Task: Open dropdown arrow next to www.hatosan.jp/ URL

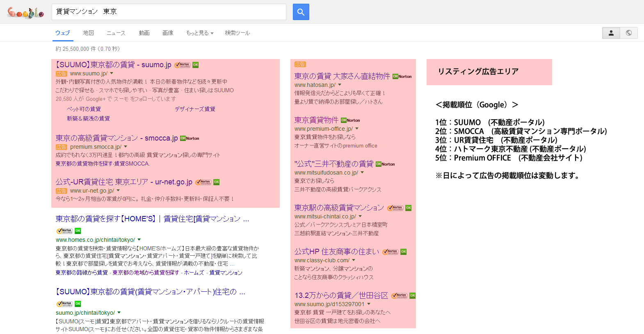Action: [340, 85]
